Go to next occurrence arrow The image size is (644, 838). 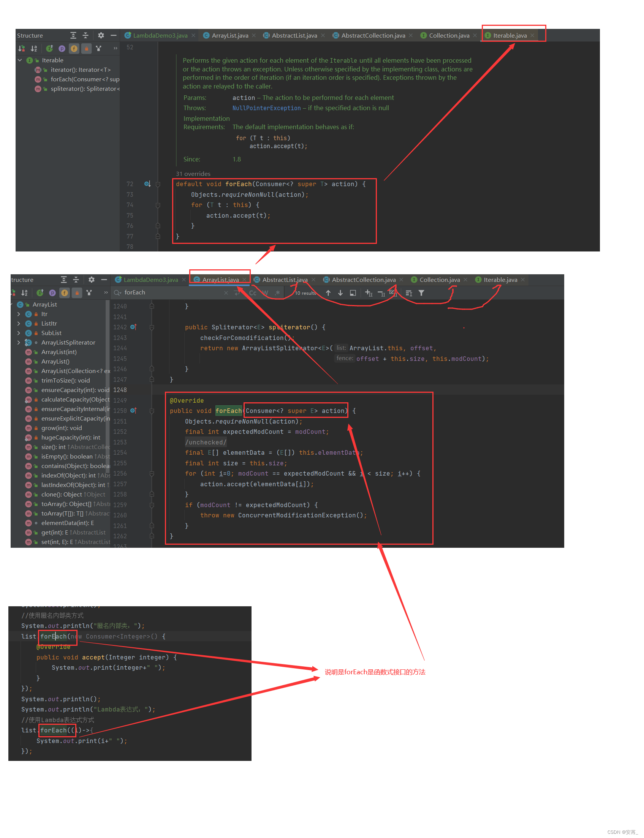[x=340, y=293]
